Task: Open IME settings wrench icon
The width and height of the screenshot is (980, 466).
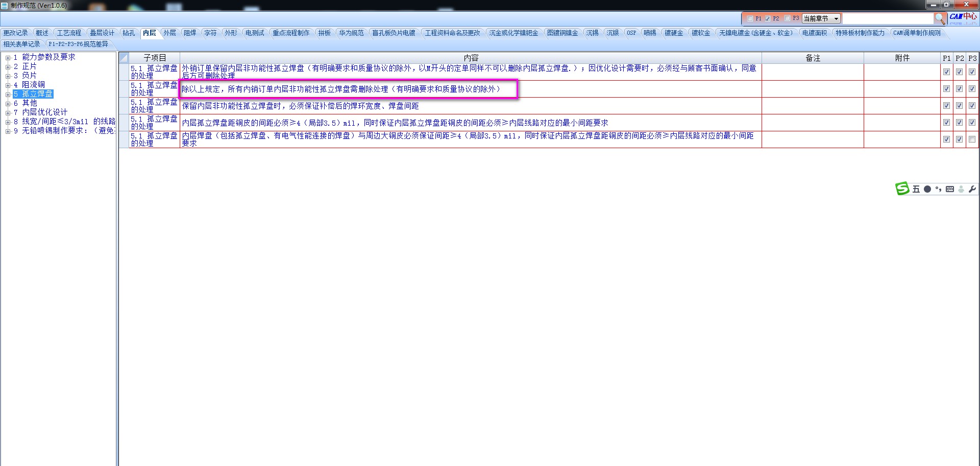Action: click(x=972, y=189)
